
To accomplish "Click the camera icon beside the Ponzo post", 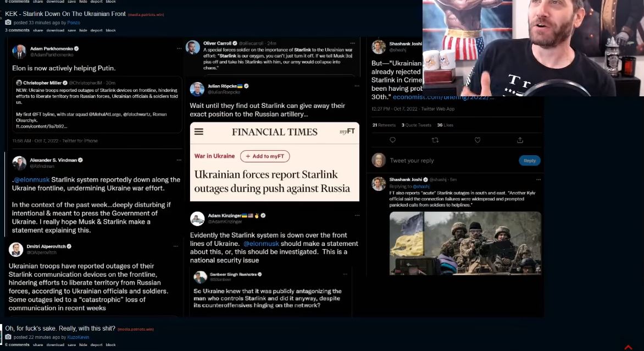I will click(x=8, y=22).
